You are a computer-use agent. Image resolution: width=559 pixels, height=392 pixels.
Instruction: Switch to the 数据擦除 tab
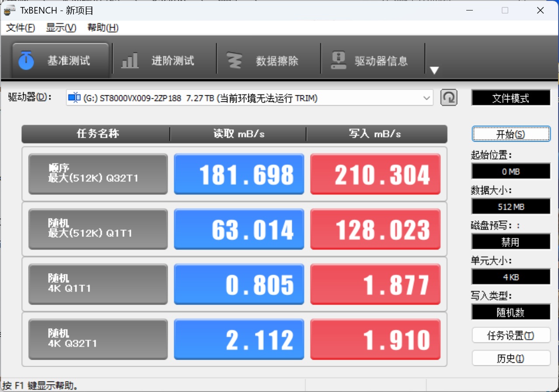click(269, 60)
